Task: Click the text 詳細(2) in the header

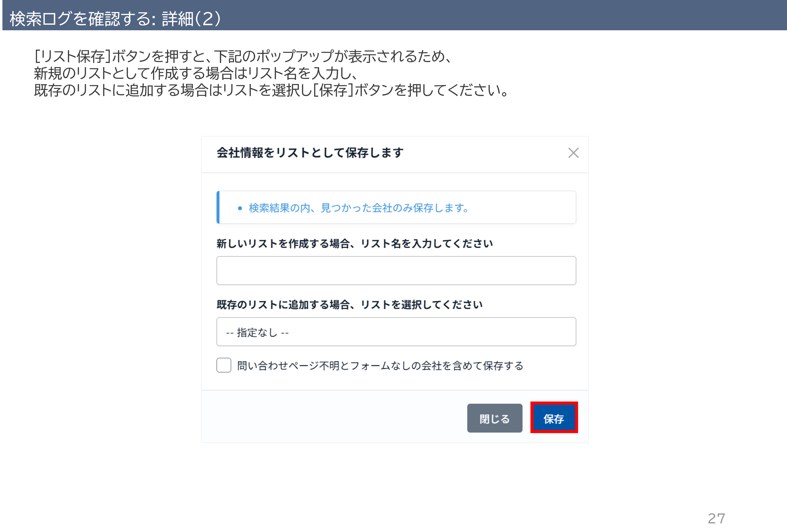Action: click(191, 19)
